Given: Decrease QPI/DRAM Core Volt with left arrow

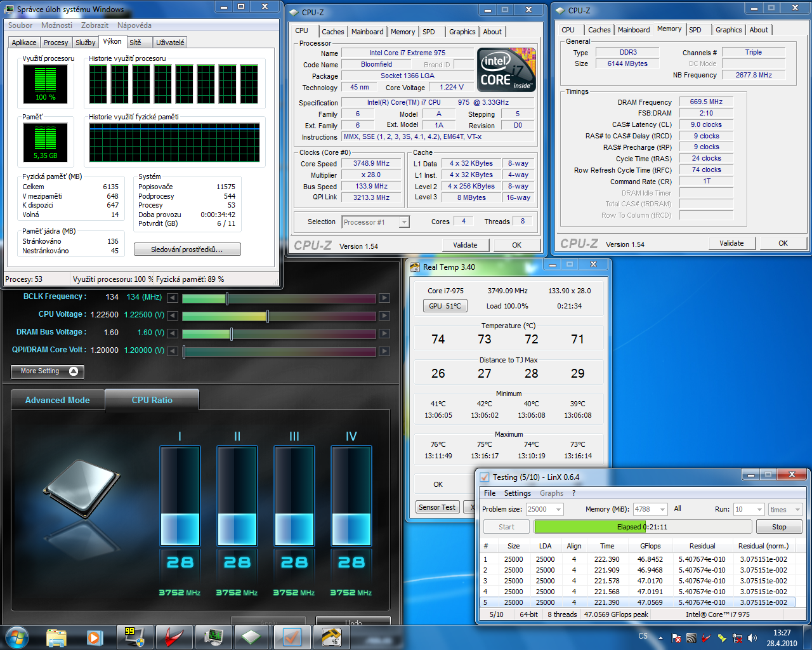Looking at the screenshot, I should point(173,351).
